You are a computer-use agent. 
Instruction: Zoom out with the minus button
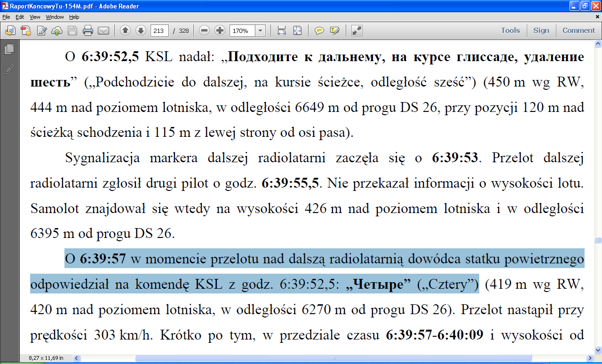[x=204, y=31]
